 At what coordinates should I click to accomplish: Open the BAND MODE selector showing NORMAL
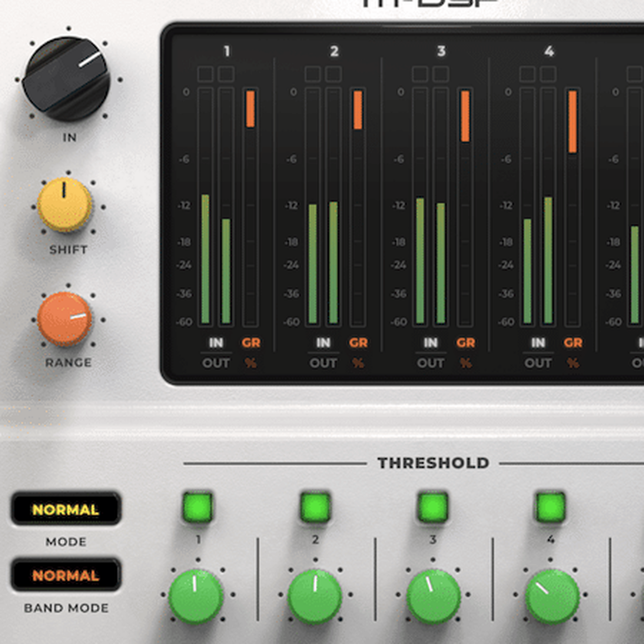(66, 575)
